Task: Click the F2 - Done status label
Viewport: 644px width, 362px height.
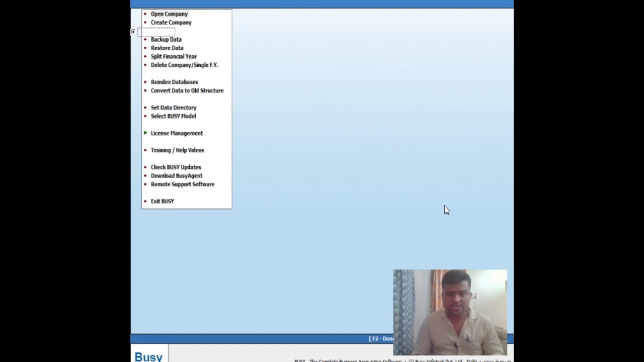Action: [x=381, y=339]
